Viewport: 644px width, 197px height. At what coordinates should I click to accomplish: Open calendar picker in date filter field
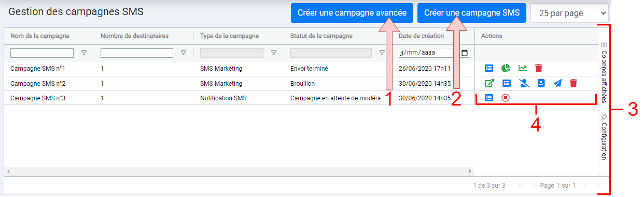coord(465,53)
